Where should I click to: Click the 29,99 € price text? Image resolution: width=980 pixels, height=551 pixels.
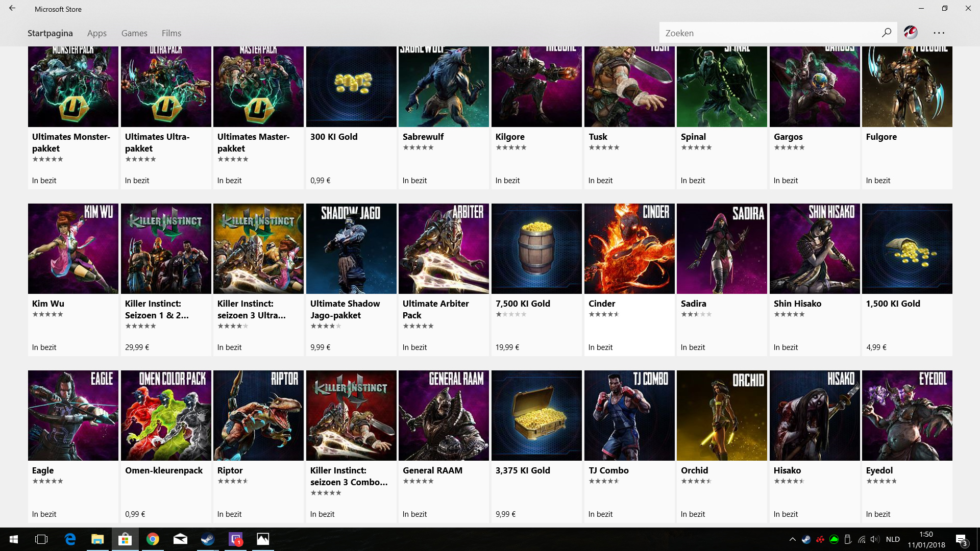coord(137,347)
